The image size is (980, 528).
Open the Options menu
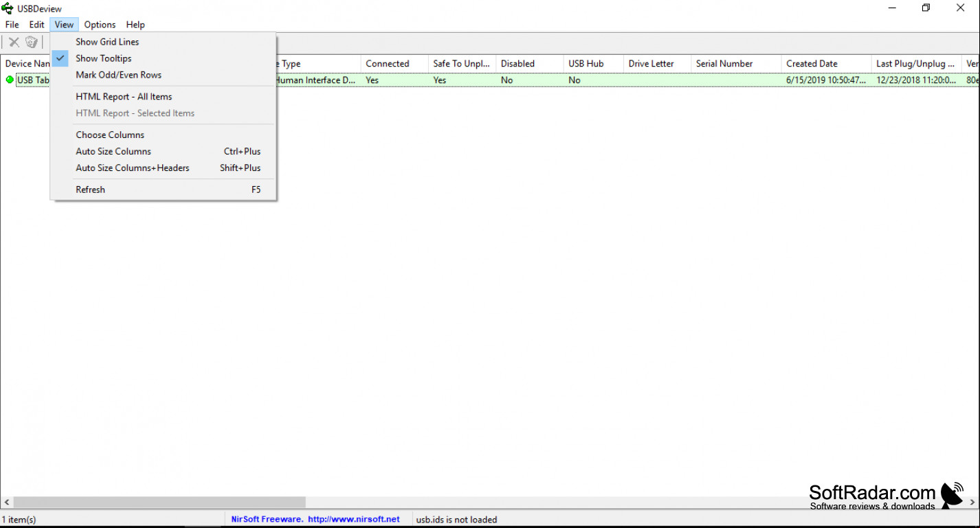[100, 25]
